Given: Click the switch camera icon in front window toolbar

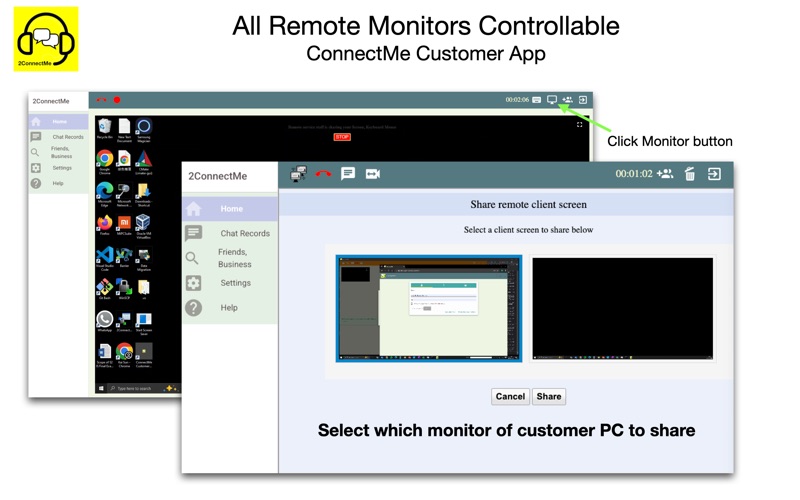Looking at the screenshot, I should (x=372, y=174).
